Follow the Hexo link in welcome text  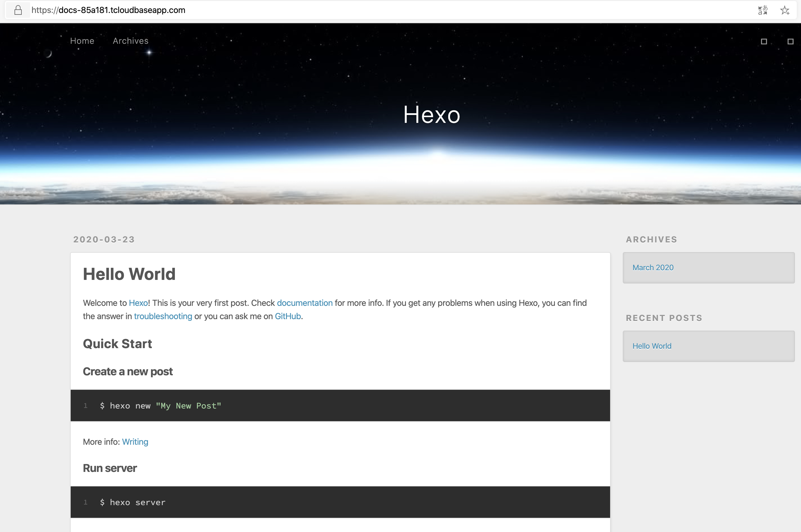(x=138, y=303)
